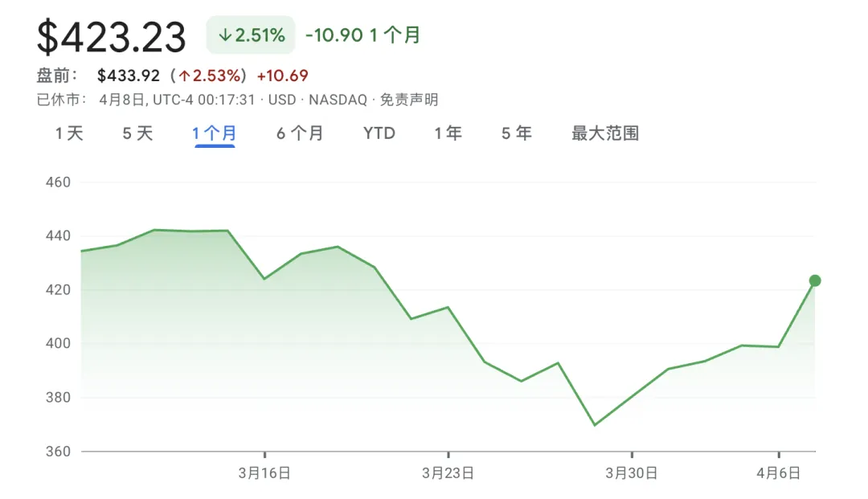
Task: Click the pre-market price $433.92
Action: [x=129, y=76]
